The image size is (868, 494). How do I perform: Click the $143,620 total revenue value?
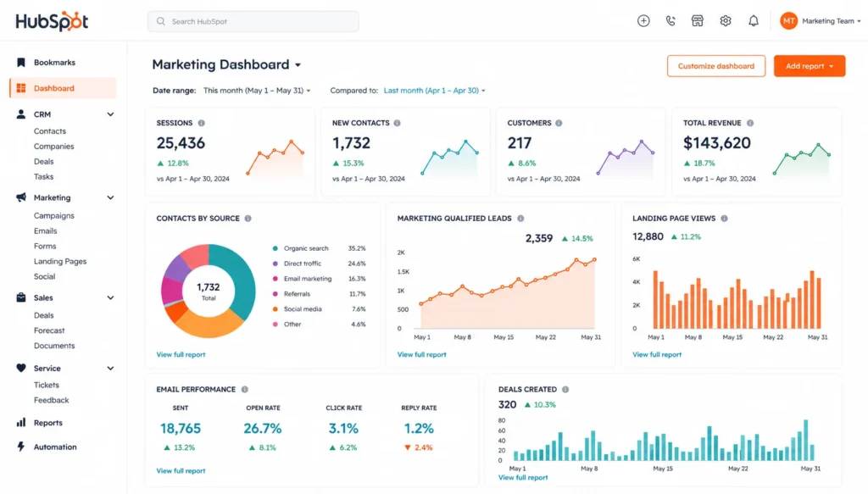click(717, 142)
